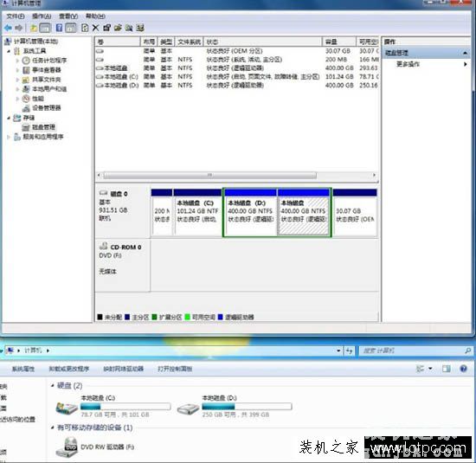Viewport: 476px width, 463px height.
Task: Collapse the 磁盘管理 section in the actions pane
Action: click(465, 53)
